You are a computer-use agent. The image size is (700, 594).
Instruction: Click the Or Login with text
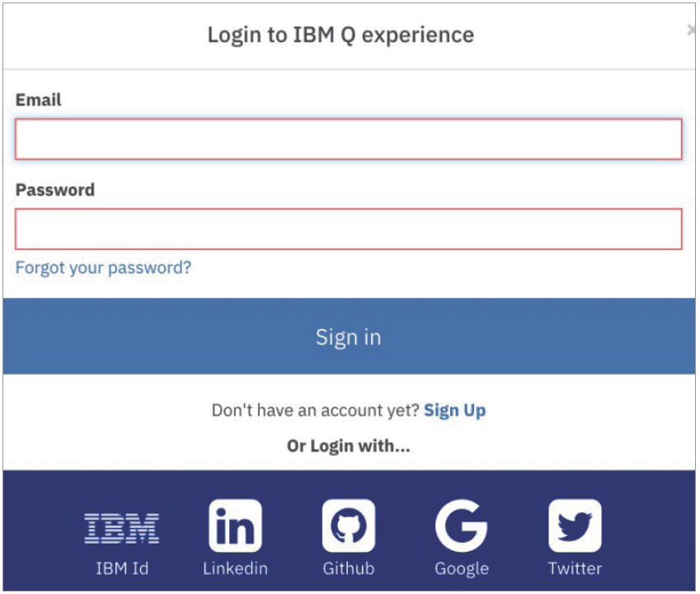[349, 446]
